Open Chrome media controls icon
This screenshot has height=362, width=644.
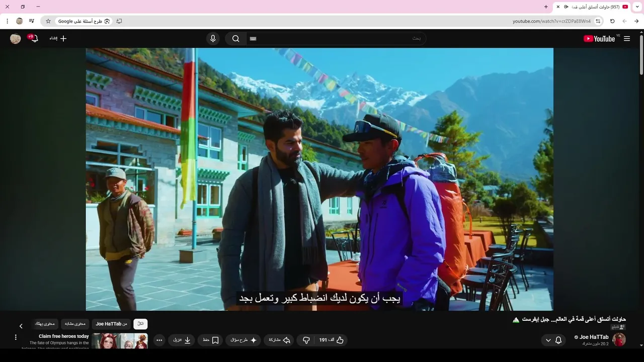pyautogui.click(x=32, y=21)
